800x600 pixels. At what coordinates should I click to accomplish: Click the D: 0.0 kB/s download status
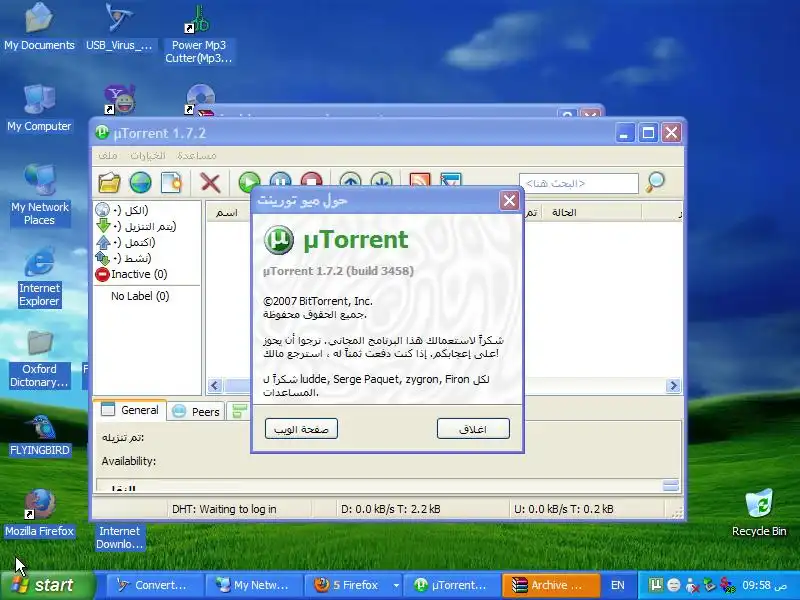tap(390, 509)
